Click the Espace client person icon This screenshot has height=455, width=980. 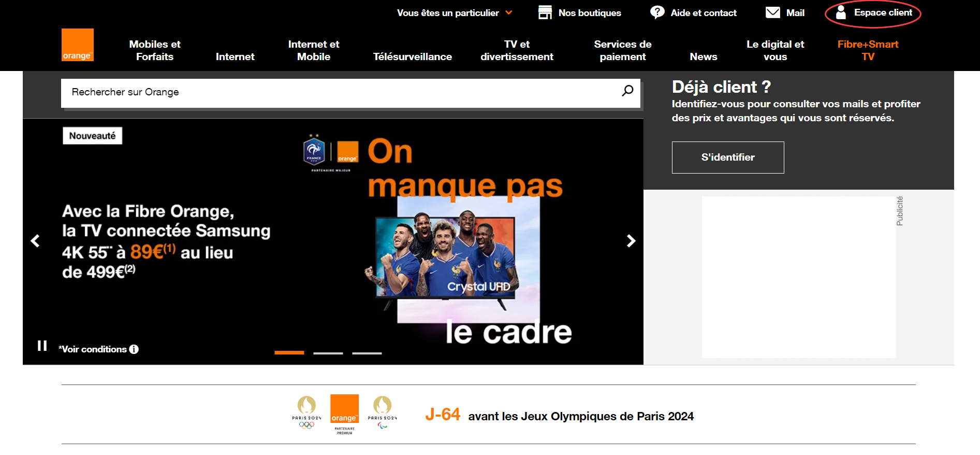click(x=841, y=12)
